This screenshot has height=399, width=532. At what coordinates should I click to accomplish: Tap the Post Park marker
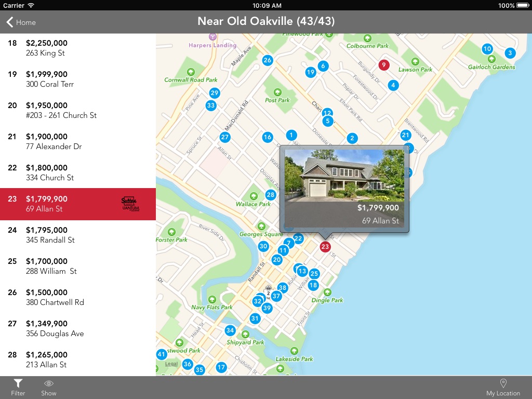(277, 92)
